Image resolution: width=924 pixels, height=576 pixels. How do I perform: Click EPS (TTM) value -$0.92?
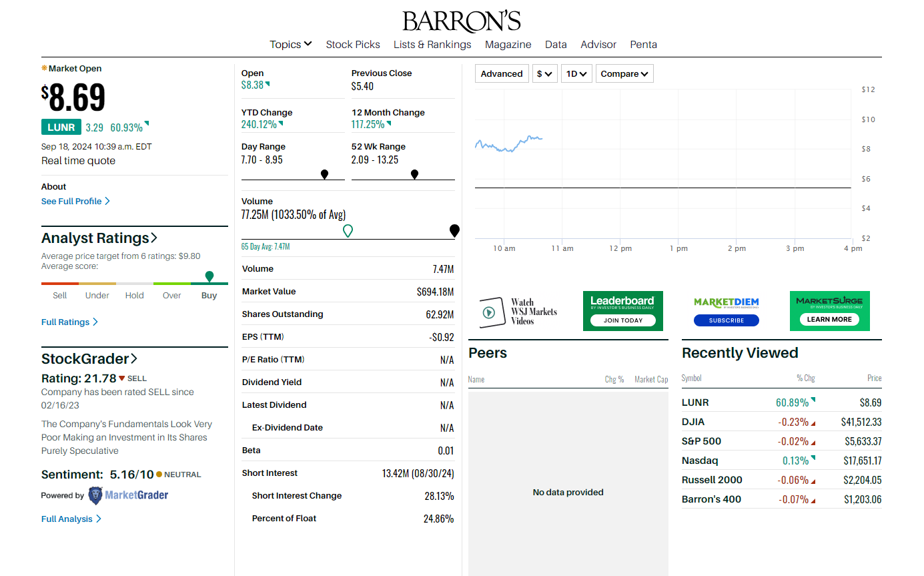(x=442, y=337)
